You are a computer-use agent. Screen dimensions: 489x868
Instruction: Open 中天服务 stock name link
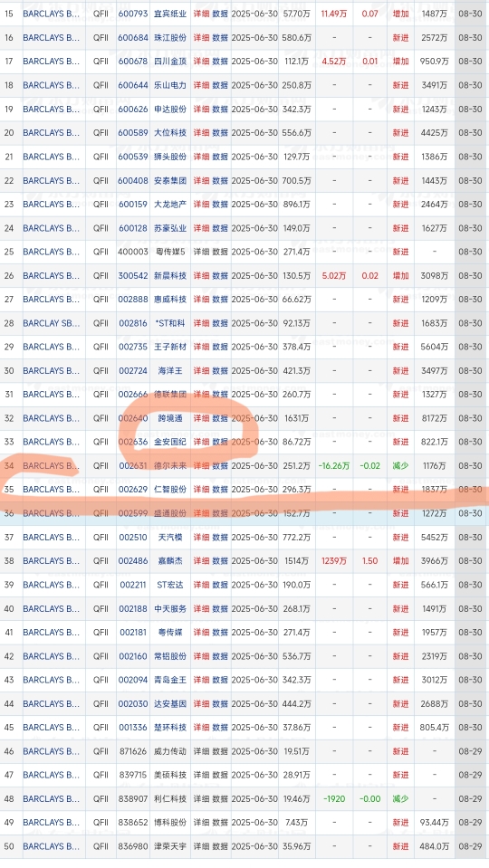(x=170, y=609)
